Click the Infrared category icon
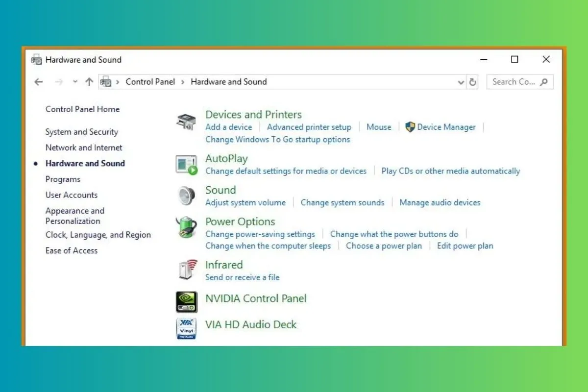Viewport: 588px width, 392px height. pos(186,270)
